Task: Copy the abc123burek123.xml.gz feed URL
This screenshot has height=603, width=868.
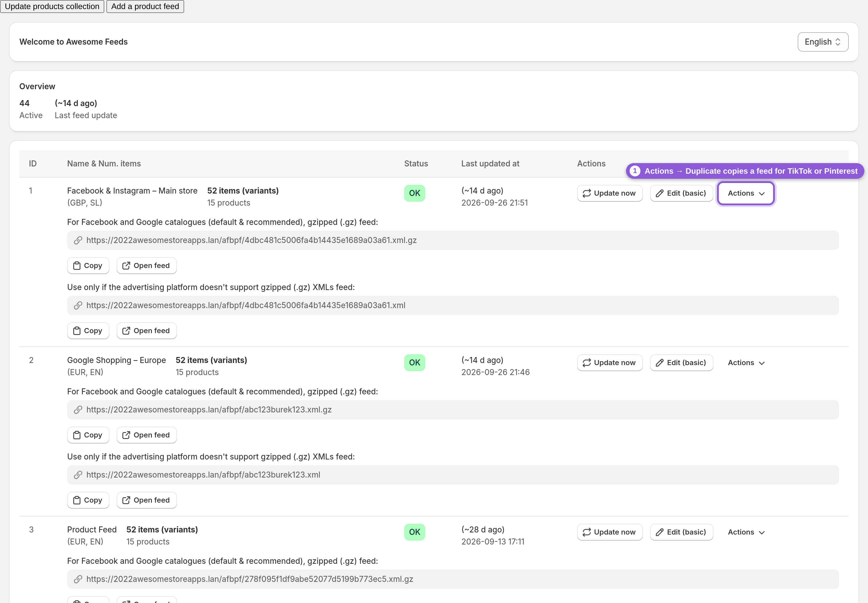Action: [x=88, y=435]
